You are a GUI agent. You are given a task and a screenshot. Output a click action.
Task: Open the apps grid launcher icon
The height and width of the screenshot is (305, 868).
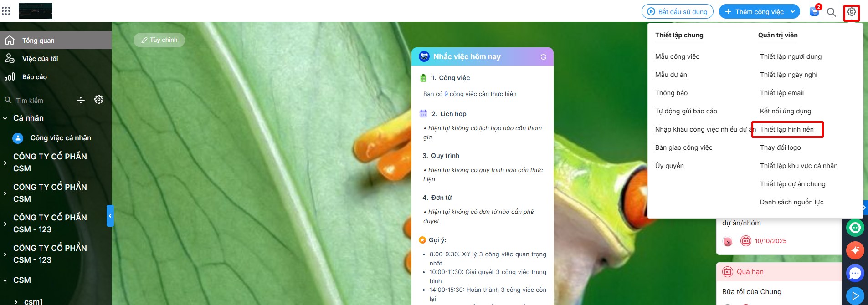pyautogui.click(x=6, y=10)
